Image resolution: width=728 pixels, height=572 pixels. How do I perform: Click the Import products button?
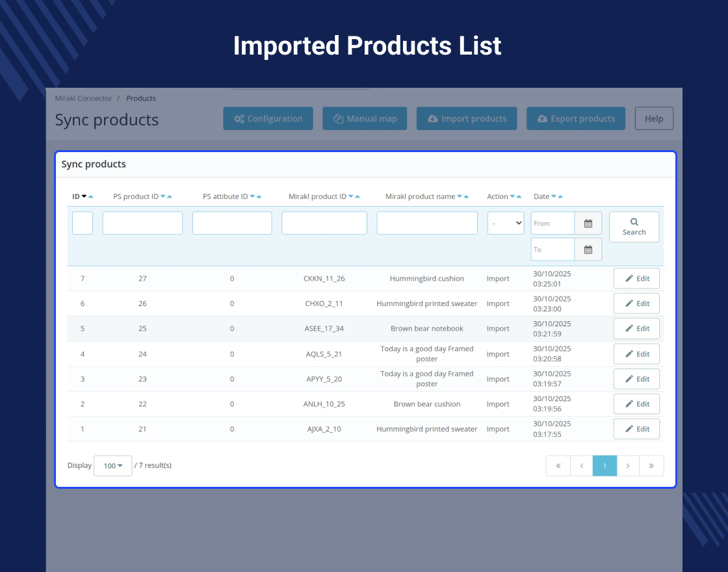pyautogui.click(x=467, y=119)
